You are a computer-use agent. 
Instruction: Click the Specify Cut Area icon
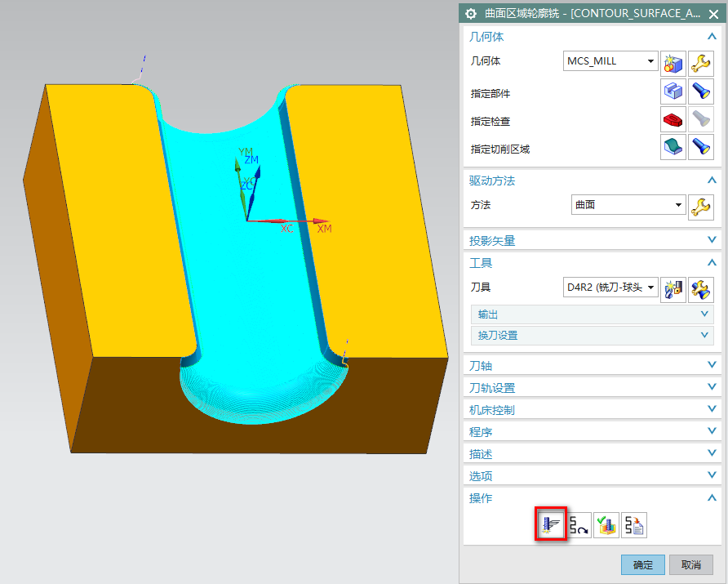pos(673,148)
